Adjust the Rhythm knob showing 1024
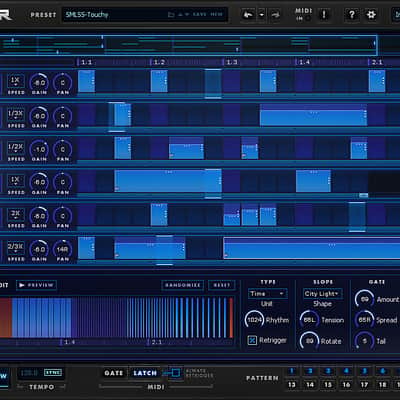This screenshot has width=400, height=400. (254, 320)
